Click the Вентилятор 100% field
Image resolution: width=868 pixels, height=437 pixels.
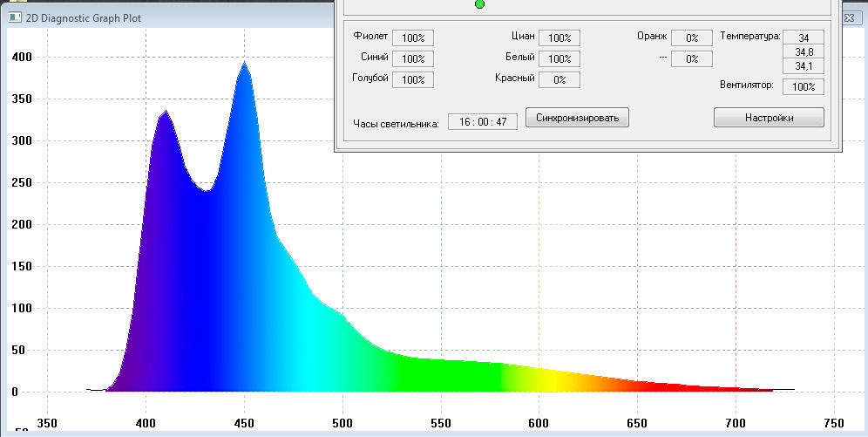[804, 87]
